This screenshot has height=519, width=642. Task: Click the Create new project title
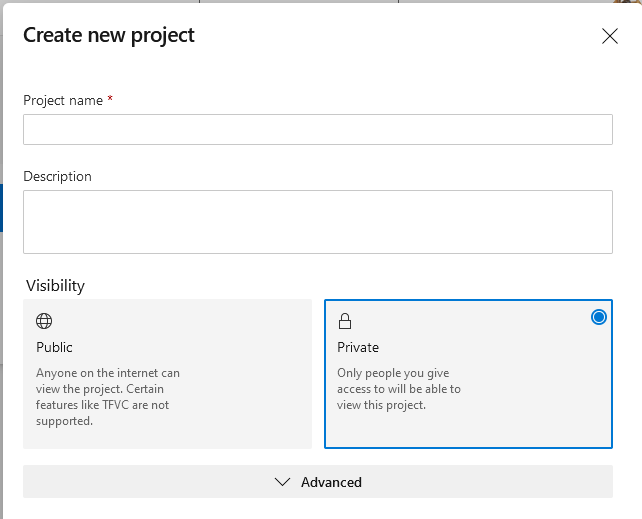click(109, 36)
